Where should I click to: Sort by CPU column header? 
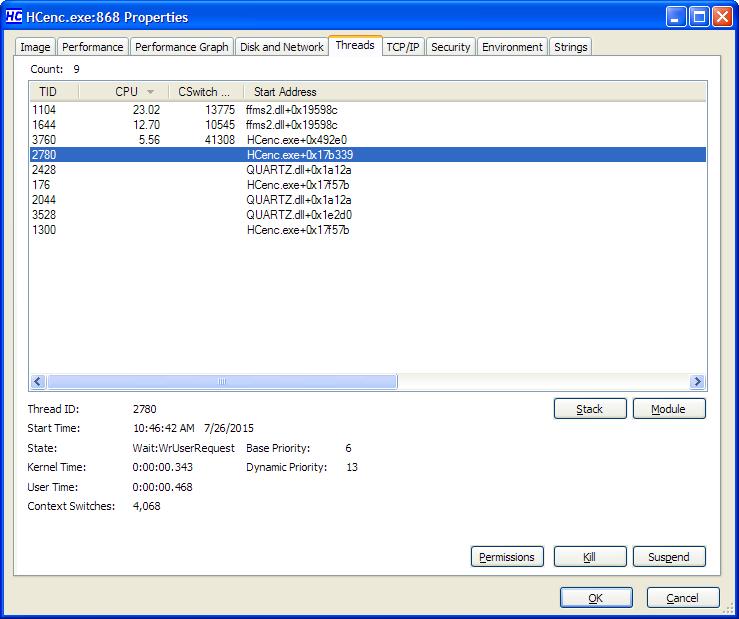tap(124, 92)
